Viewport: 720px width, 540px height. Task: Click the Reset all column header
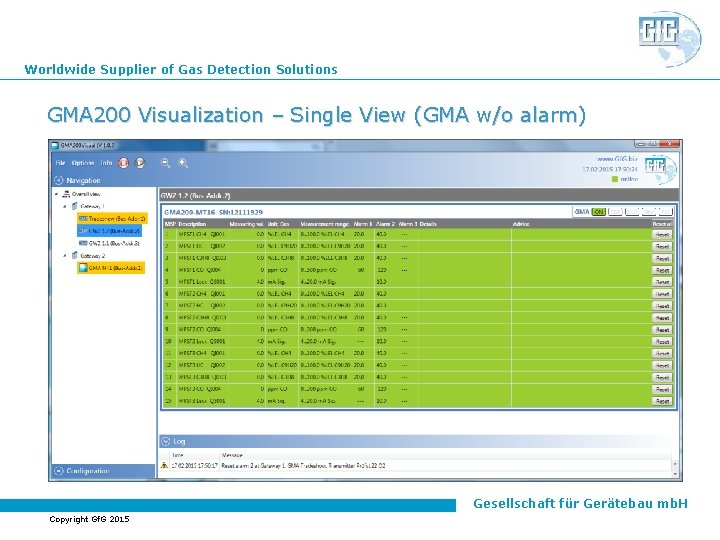click(x=662, y=224)
